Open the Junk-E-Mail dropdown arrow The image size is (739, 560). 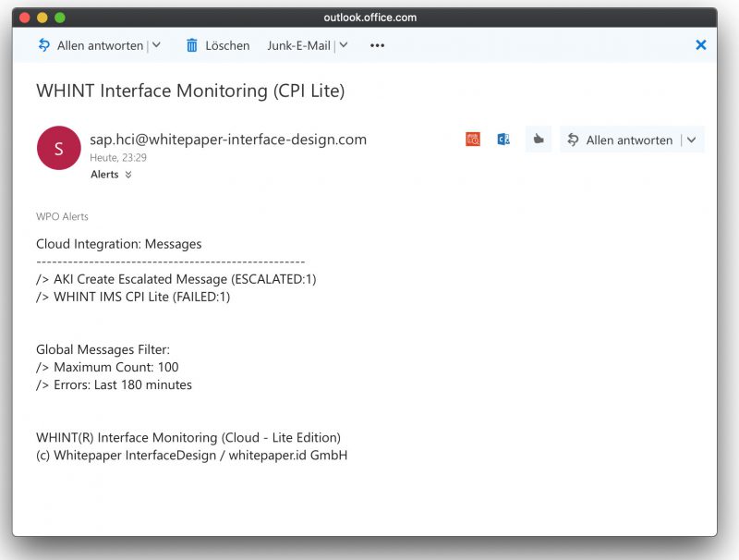[344, 45]
